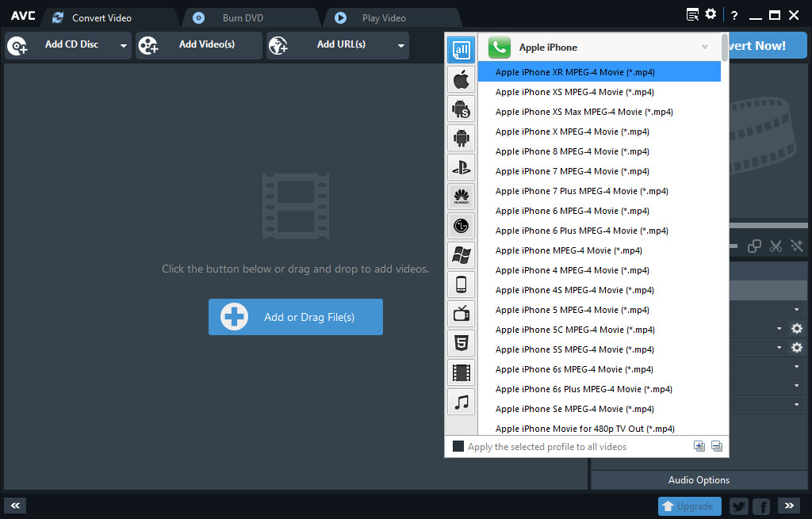This screenshot has height=519, width=812.
Task: Open the TV output profiles category
Action: coord(461,314)
